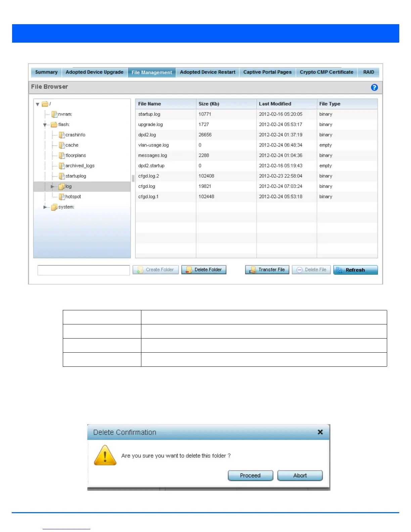Click size value 102448
Screen dimensions: 411x532
(207, 197)
